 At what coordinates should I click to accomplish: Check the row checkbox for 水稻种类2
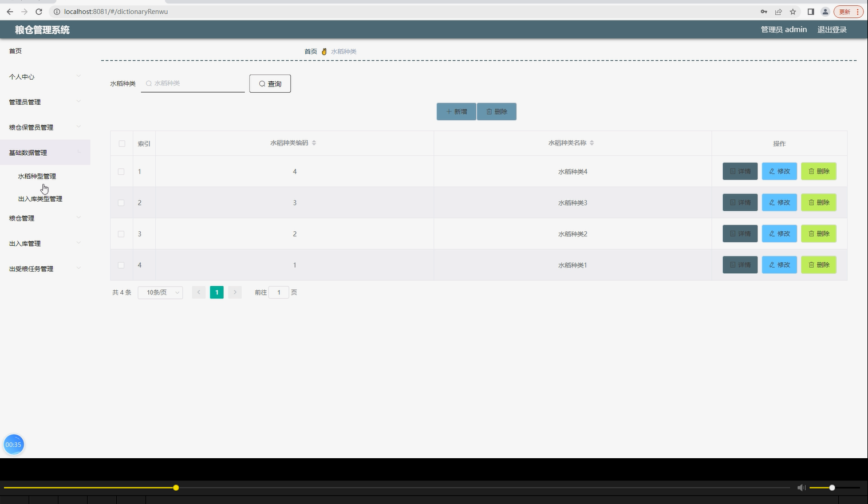point(121,234)
